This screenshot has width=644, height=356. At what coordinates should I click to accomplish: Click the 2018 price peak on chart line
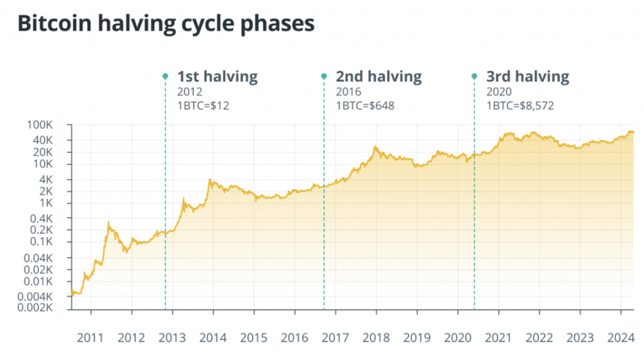coord(375,147)
